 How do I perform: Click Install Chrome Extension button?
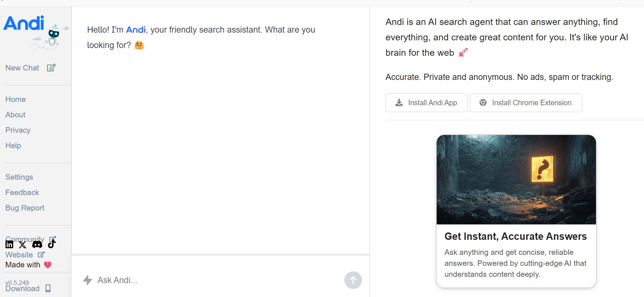click(526, 103)
